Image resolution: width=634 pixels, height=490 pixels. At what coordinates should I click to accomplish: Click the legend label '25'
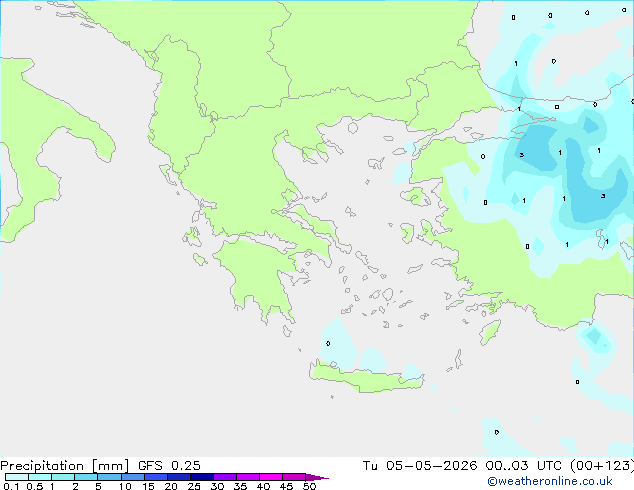(194, 486)
